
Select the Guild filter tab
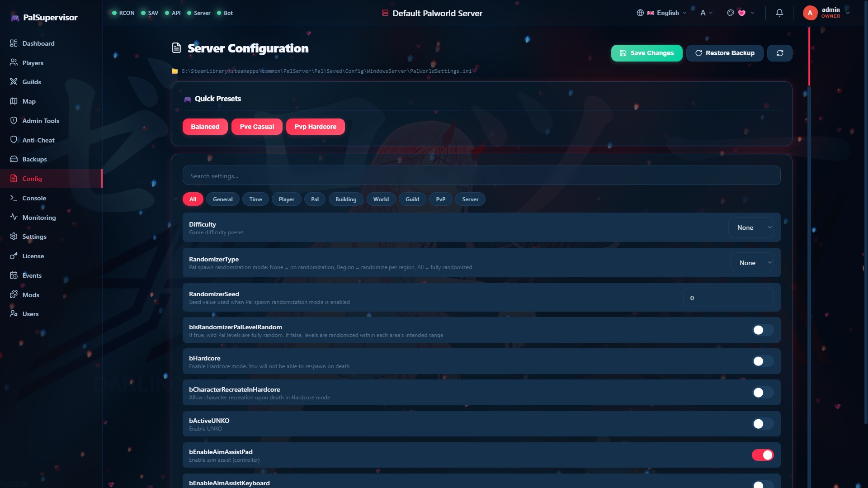coord(412,199)
